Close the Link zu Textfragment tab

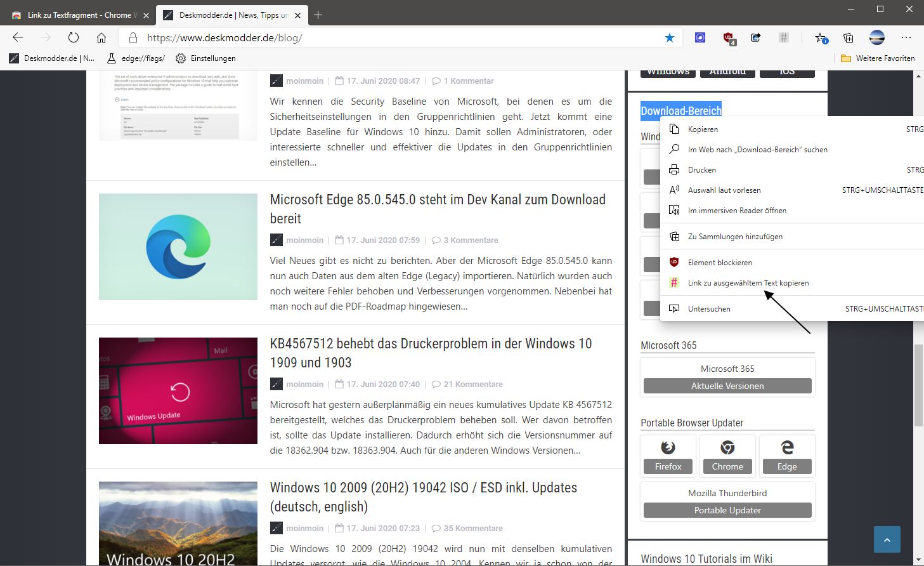[x=146, y=15]
